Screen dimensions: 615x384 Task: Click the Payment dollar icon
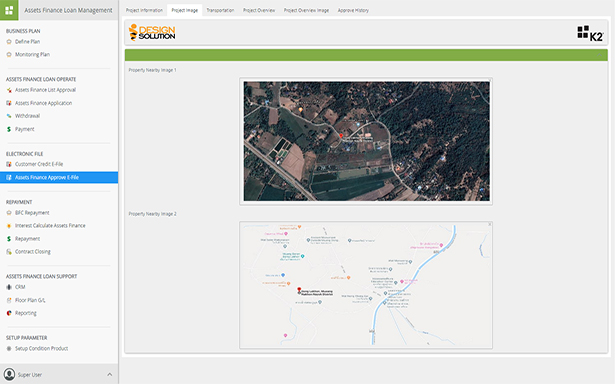pyautogui.click(x=9, y=129)
